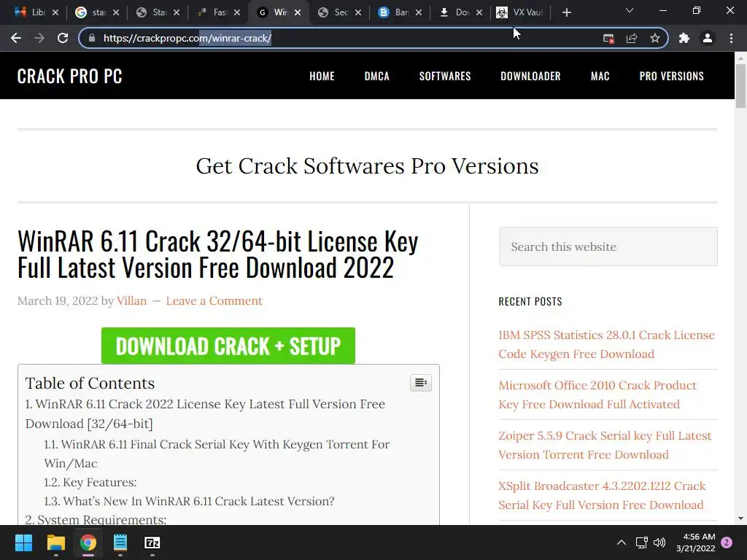Close the active 'Win' tab
Viewport: 747px width, 560px height.
tap(298, 12)
